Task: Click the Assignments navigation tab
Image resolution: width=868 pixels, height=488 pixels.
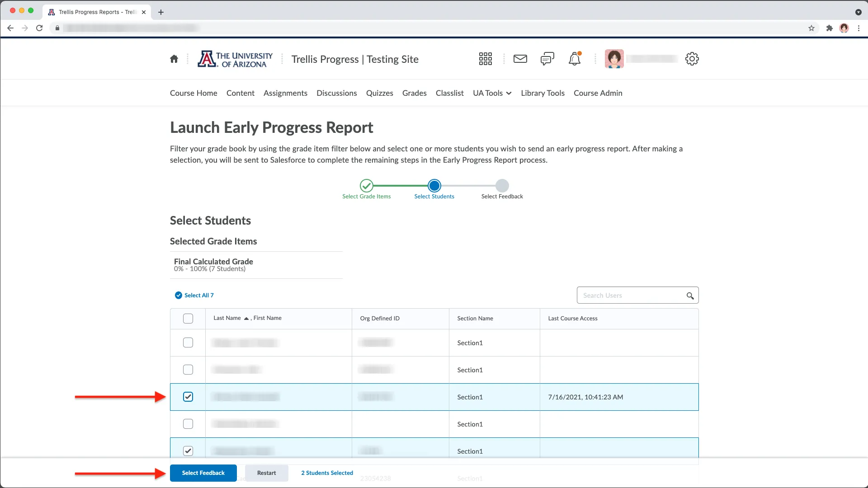Action: (x=286, y=93)
